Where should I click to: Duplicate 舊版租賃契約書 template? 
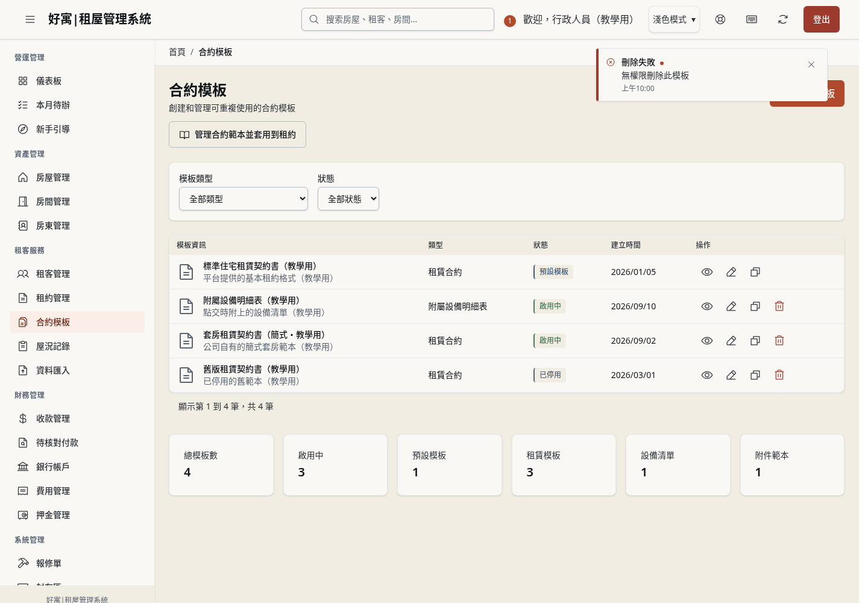tap(755, 375)
